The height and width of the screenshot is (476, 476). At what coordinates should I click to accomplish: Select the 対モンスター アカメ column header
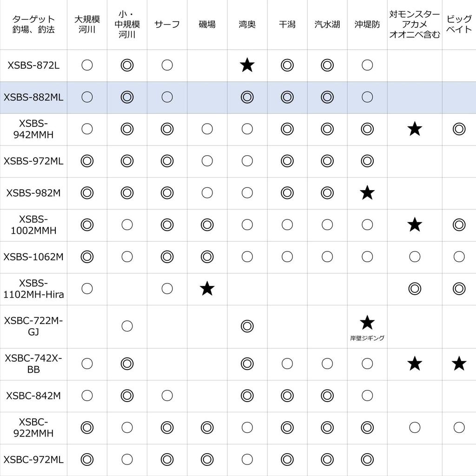[414, 25]
